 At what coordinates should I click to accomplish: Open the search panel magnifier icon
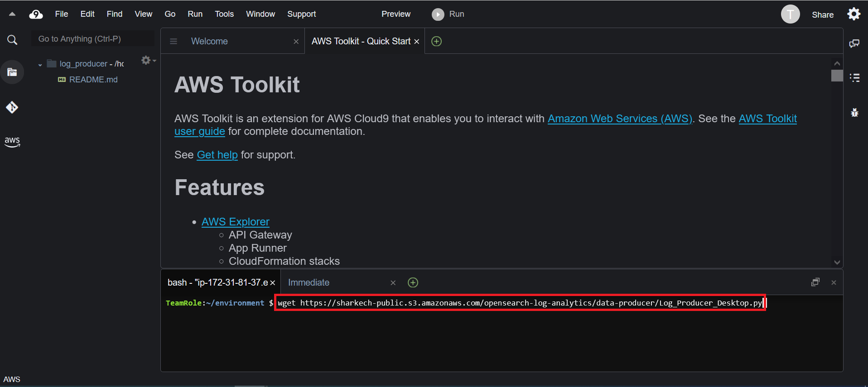point(12,40)
